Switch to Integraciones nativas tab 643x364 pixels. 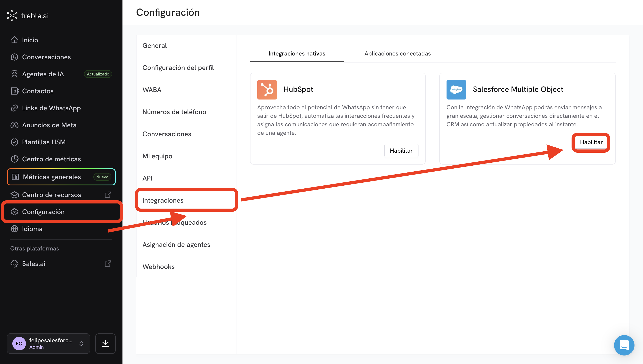[x=297, y=54]
